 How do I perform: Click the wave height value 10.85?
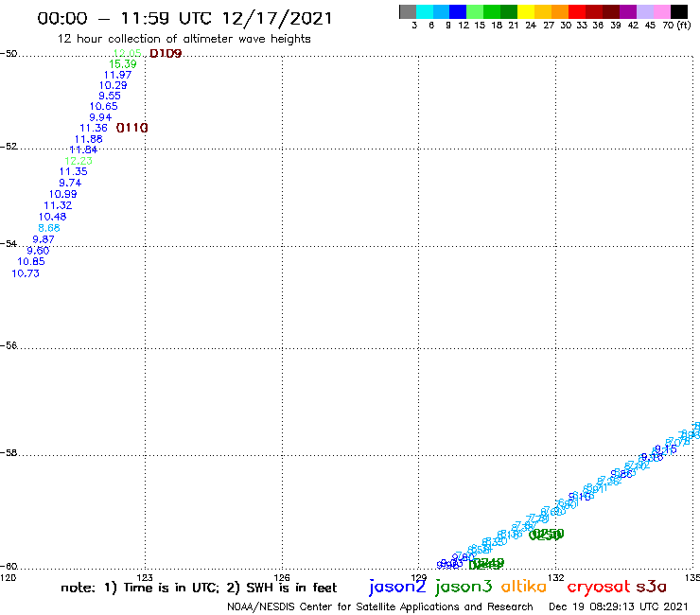pos(31,262)
